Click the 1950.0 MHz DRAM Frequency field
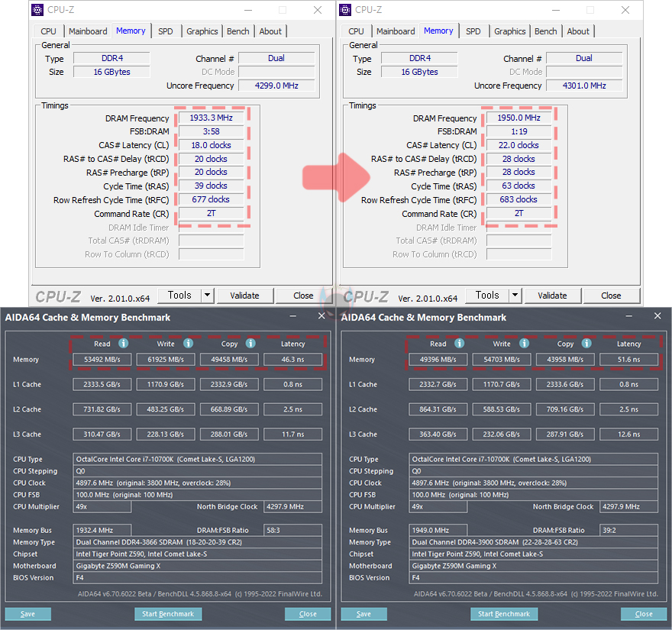 519,118
